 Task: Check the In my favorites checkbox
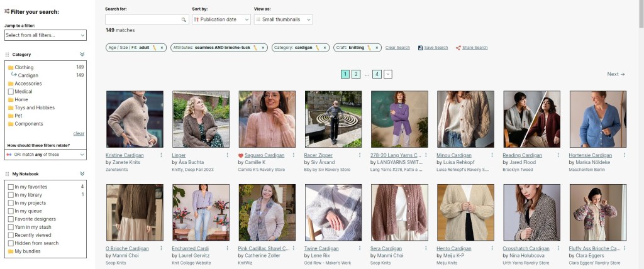point(11,187)
